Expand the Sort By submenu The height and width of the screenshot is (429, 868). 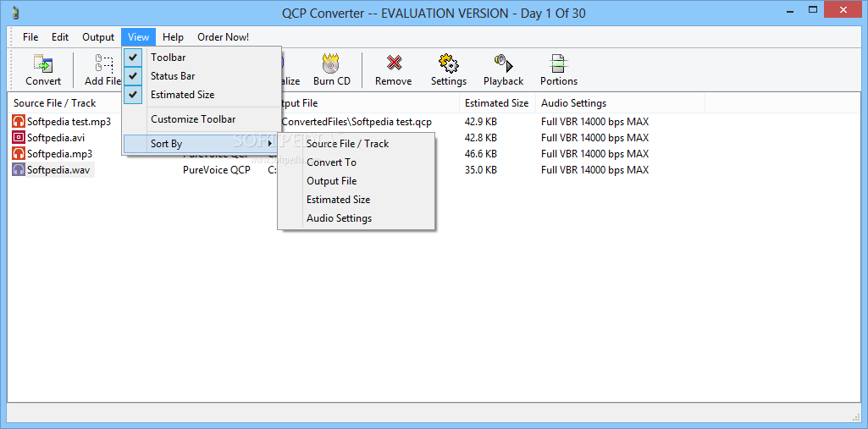[x=202, y=144]
